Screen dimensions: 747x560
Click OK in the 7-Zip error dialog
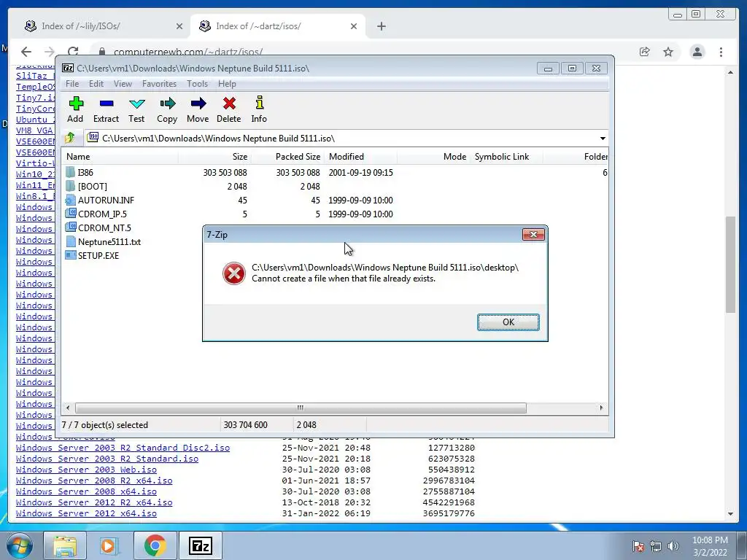(508, 322)
